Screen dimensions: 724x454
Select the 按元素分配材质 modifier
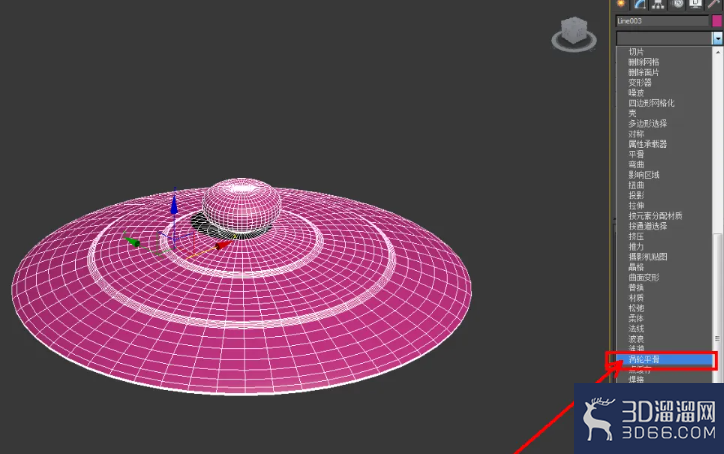click(655, 216)
